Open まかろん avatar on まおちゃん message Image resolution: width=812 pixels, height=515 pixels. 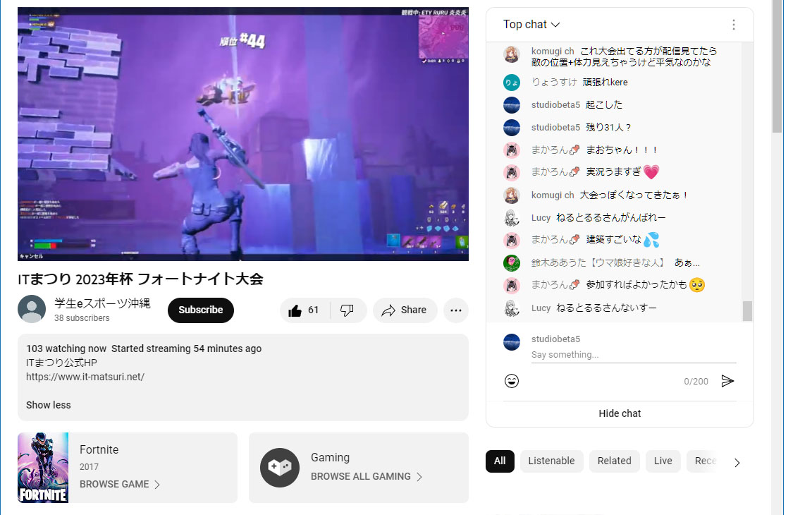(x=512, y=150)
